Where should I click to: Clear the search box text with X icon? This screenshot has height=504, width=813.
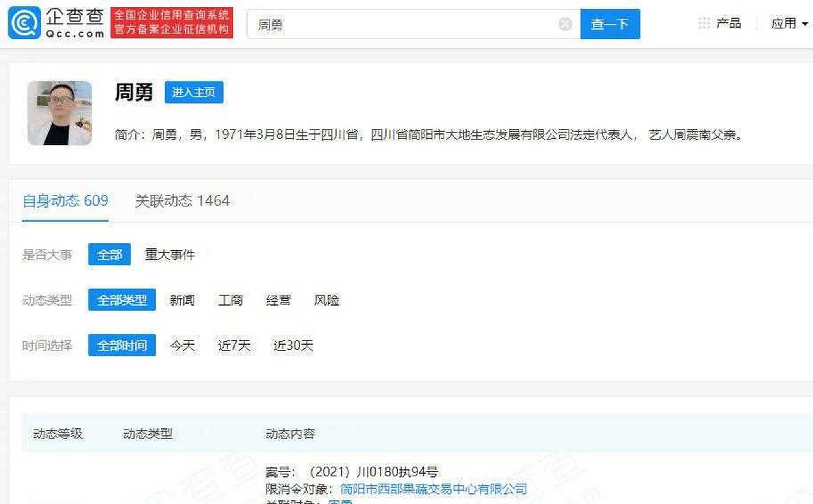[565, 24]
